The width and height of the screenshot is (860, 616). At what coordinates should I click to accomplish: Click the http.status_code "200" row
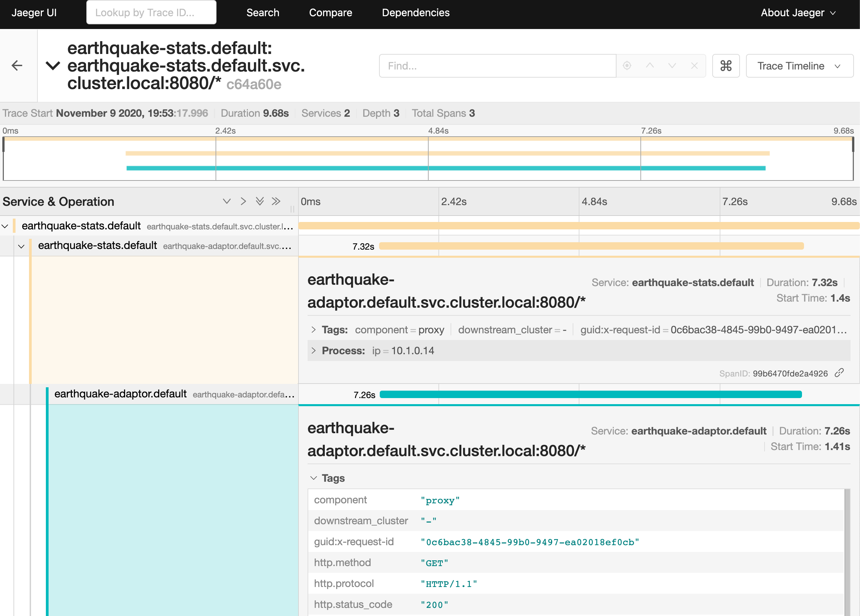point(576,604)
